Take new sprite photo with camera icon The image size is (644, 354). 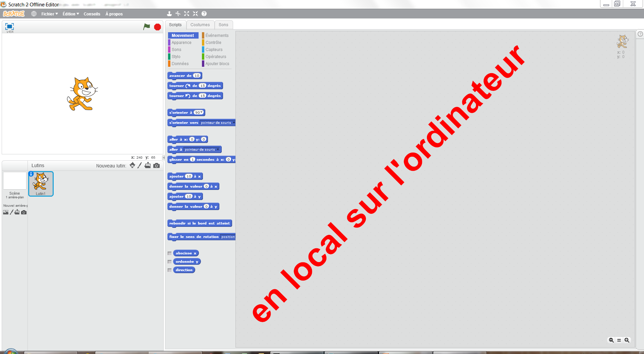point(157,165)
